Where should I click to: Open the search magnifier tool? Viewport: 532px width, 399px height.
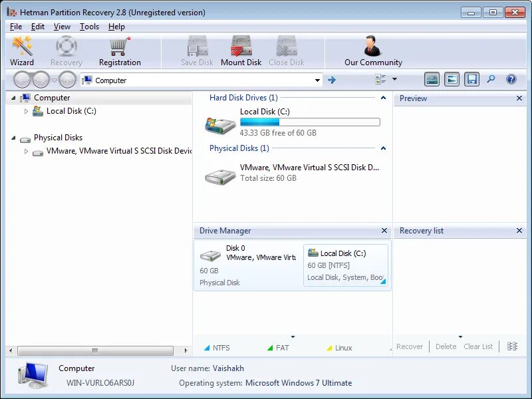[491, 79]
